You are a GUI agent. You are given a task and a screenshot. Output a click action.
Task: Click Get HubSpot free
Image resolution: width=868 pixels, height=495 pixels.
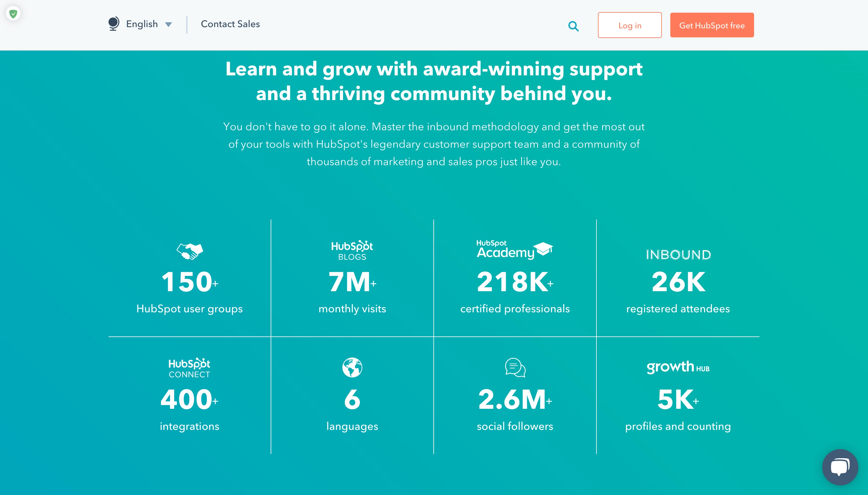coord(712,25)
